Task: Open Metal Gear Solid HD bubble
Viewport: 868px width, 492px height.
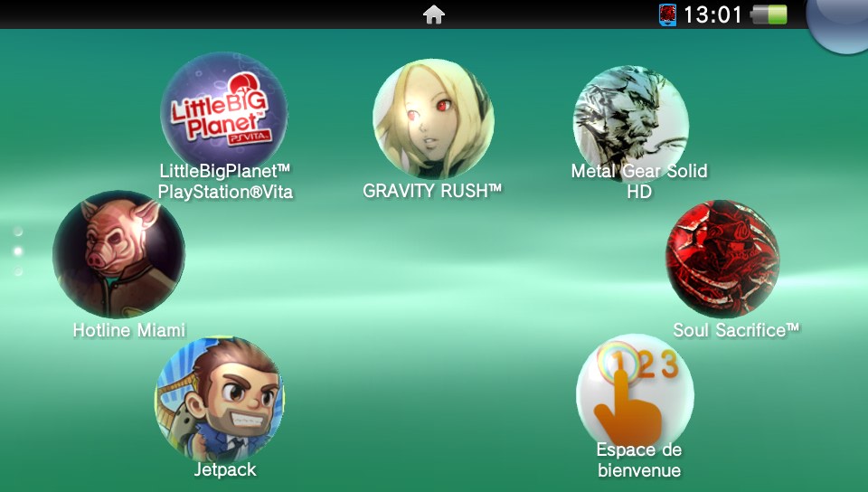Action: tap(631, 123)
